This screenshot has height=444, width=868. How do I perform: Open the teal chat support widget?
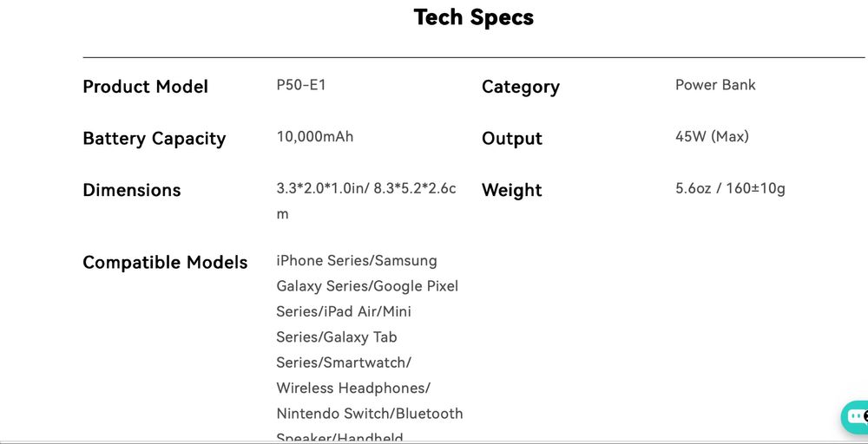tap(856, 417)
